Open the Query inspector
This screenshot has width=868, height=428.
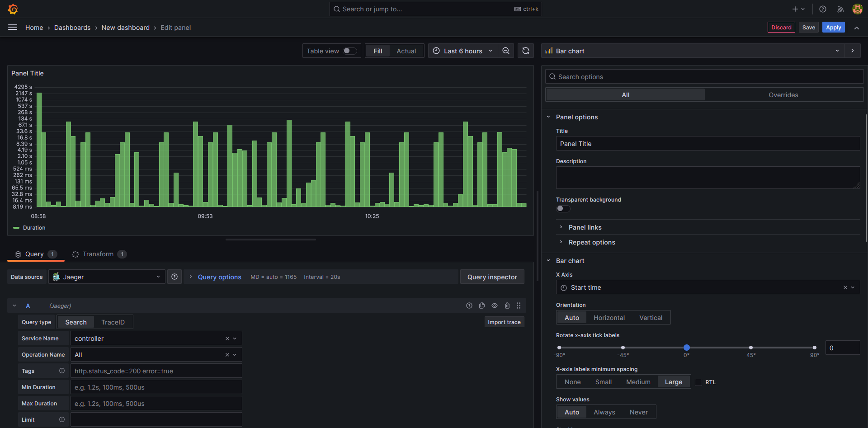pos(492,277)
